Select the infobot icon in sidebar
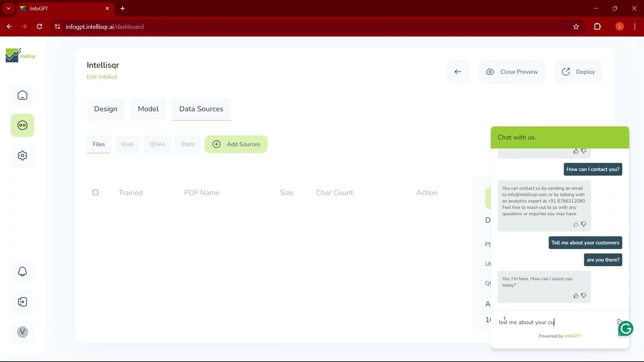Viewport: 644px width, 362px height. click(22, 125)
